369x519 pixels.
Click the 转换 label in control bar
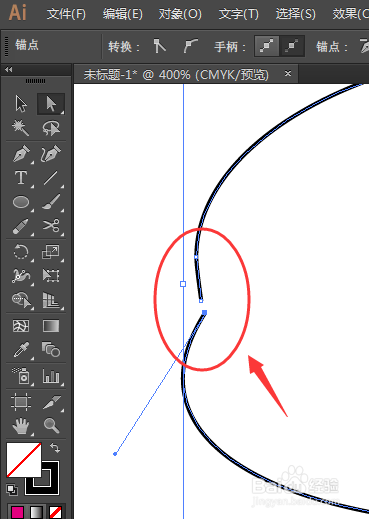pos(123,47)
